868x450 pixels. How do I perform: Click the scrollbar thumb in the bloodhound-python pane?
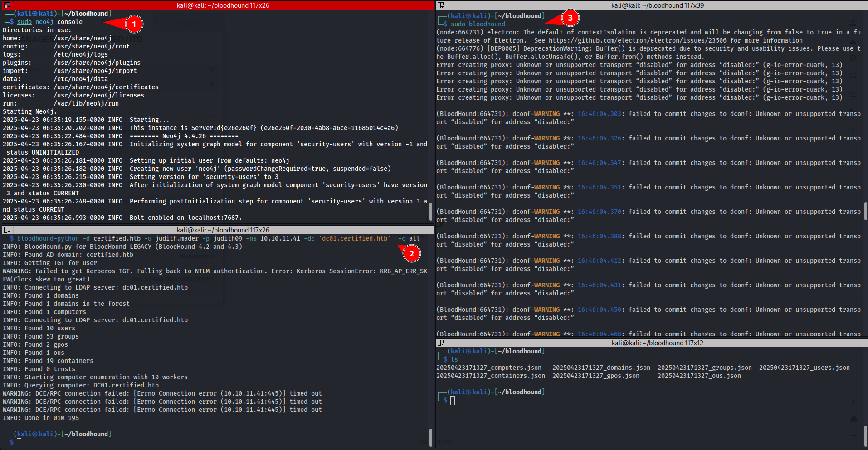[430, 438]
